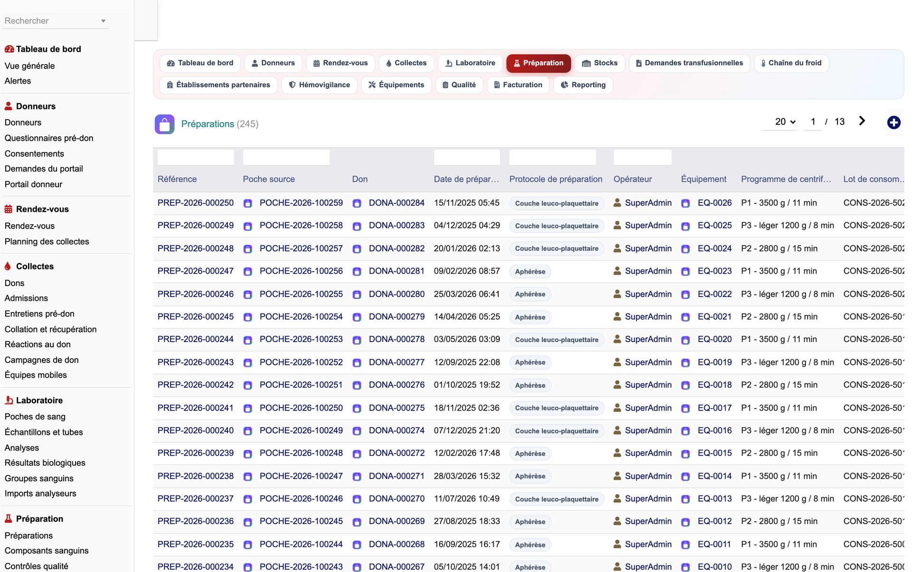Viewport: 924px width, 572px height.
Task: Click donation icon beside DONA-000283
Action: tap(357, 226)
